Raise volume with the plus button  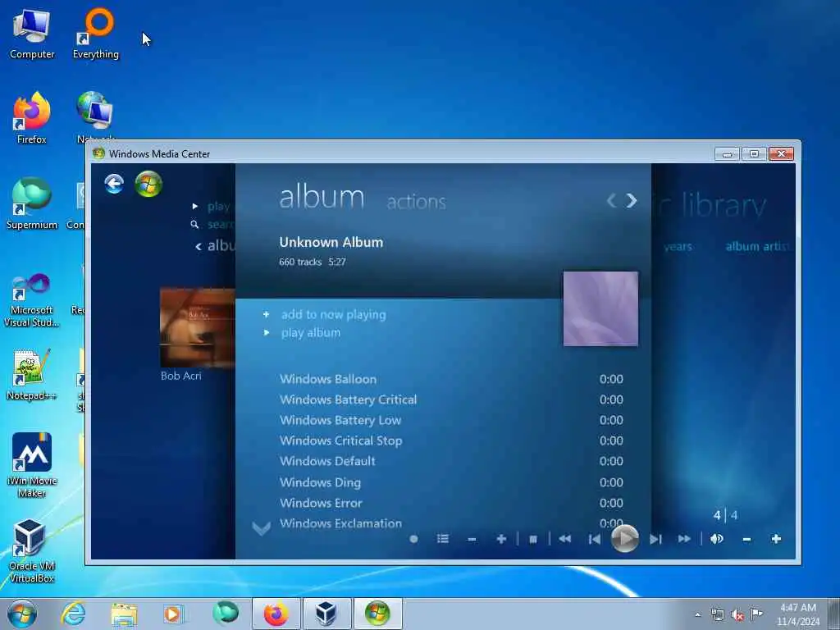[776, 539]
